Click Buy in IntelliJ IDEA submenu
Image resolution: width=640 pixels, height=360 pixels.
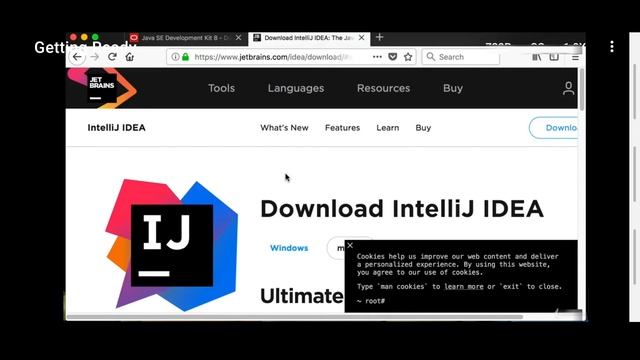423,128
